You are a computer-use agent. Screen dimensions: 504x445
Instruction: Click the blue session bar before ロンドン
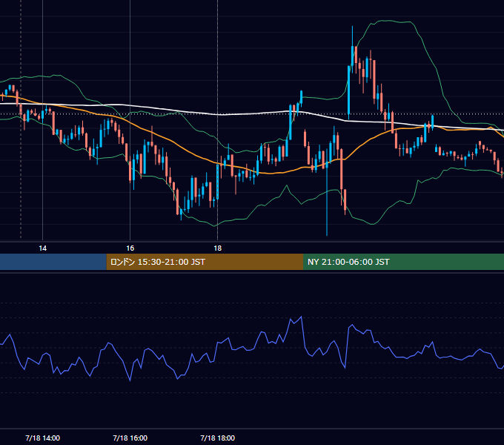pyautogui.click(x=53, y=262)
